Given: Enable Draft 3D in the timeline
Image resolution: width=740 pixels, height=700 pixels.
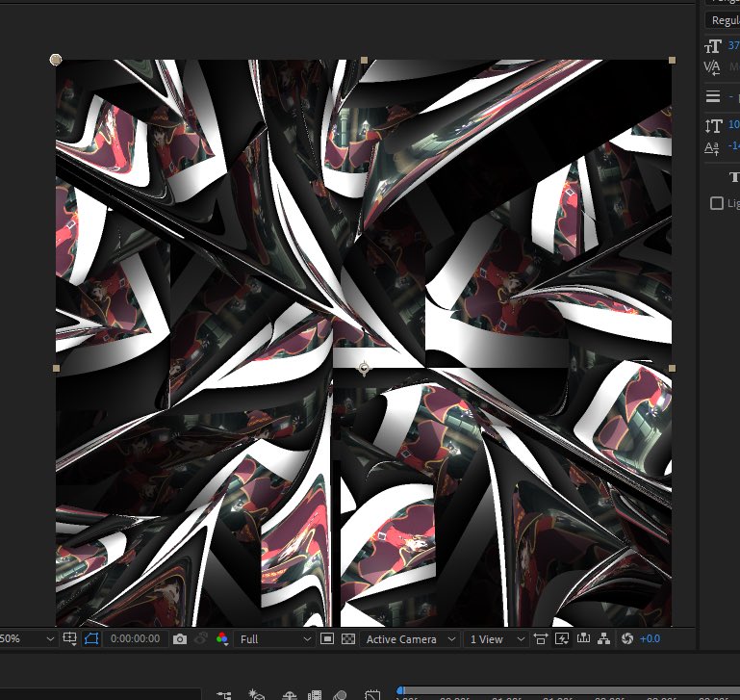Looking at the screenshot, I should point(256,694).
